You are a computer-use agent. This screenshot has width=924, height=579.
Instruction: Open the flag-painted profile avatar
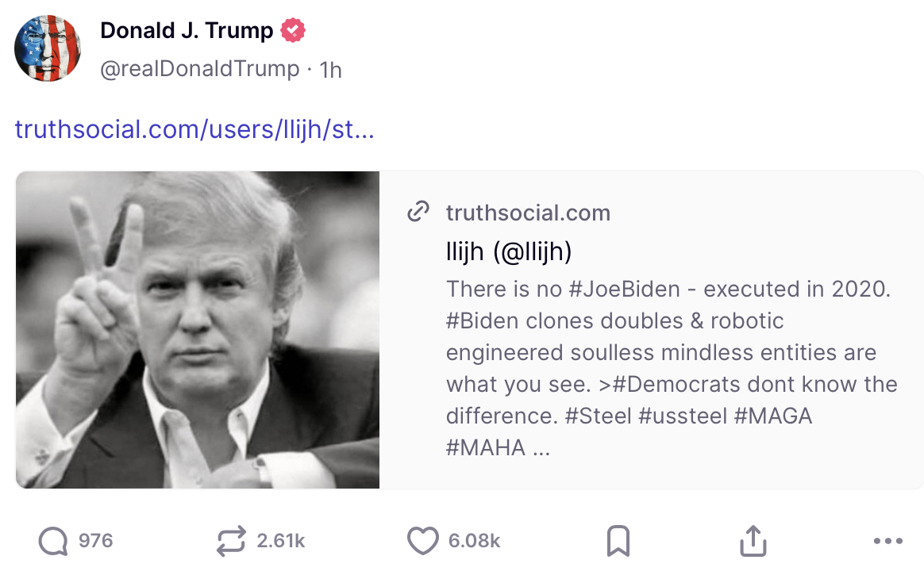point(48,49)
